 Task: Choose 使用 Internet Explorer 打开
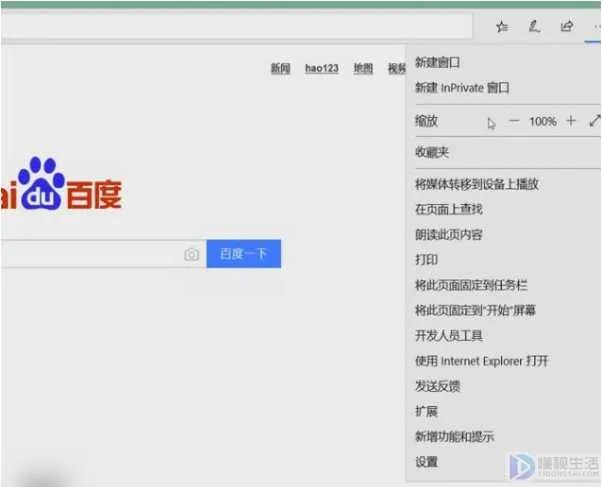(x=481, y=361)
